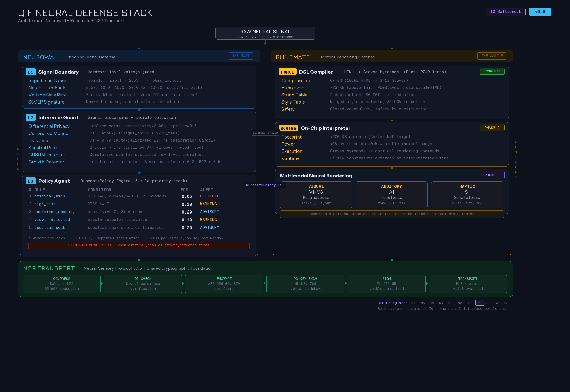Click the Baseline sub-entry
Image resolution: width=570 pixels, height=392 pixels.
(39, 140)
